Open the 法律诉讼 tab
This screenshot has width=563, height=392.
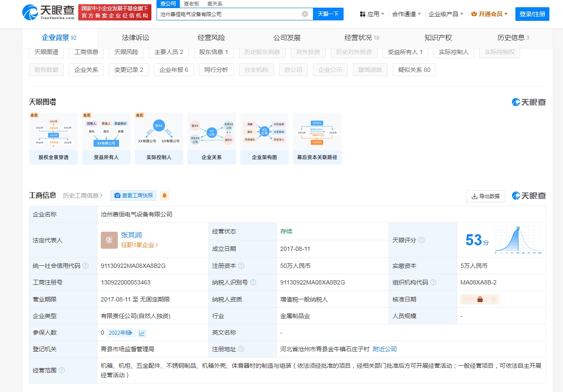tap(136, 38)
